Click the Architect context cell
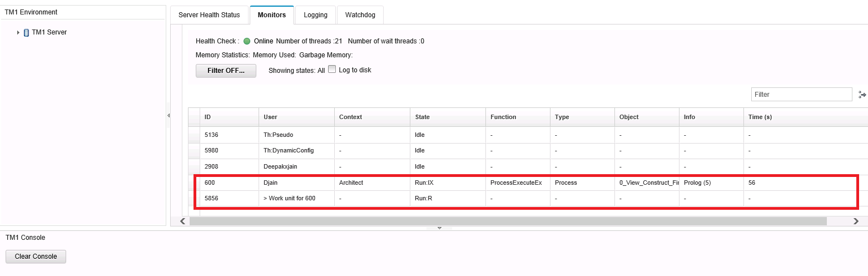Image resolution: width=868 pixels, height=276 pixels. click(373, 183)
